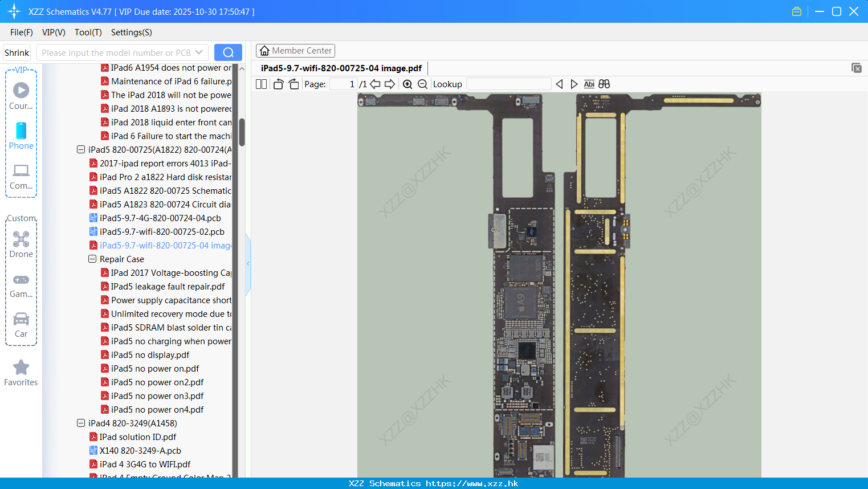Collapse iPad5 820-00725(A1822) node
Image resolution: width=868 pixels, height=489 pixels.
(81, 149)
